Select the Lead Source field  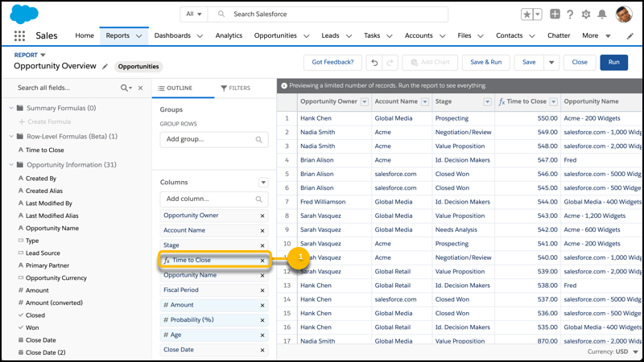tap(43, 253)
